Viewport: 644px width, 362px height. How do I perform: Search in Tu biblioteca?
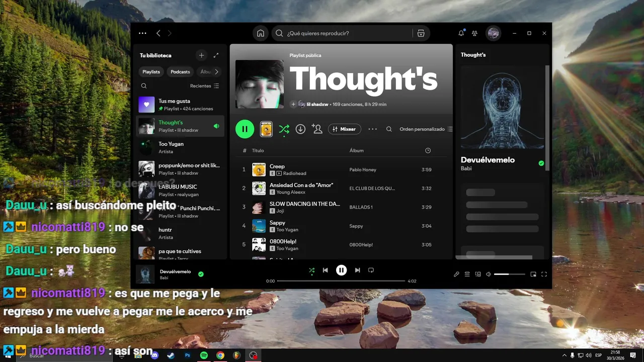point(144,86)
